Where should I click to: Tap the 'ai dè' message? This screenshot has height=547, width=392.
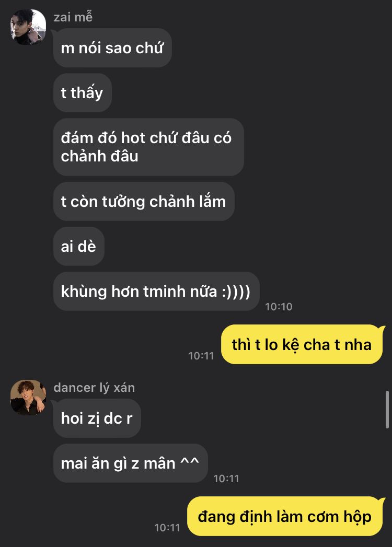78,246
